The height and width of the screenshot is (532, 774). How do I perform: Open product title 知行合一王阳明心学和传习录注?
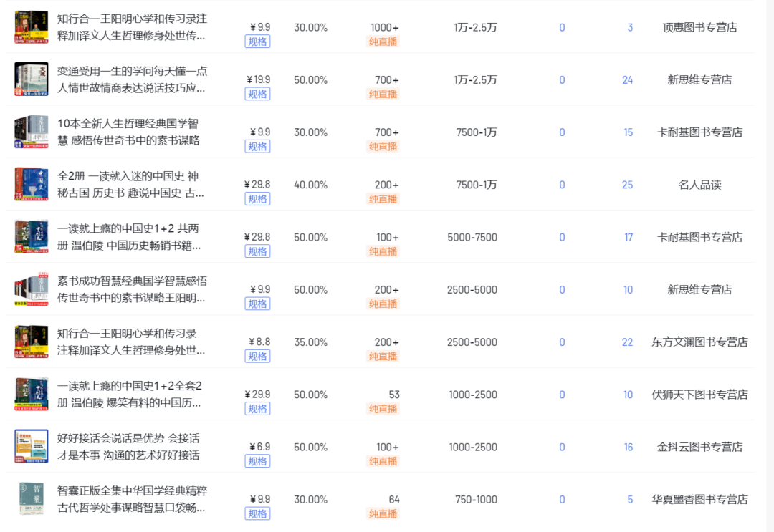[132, 27]
